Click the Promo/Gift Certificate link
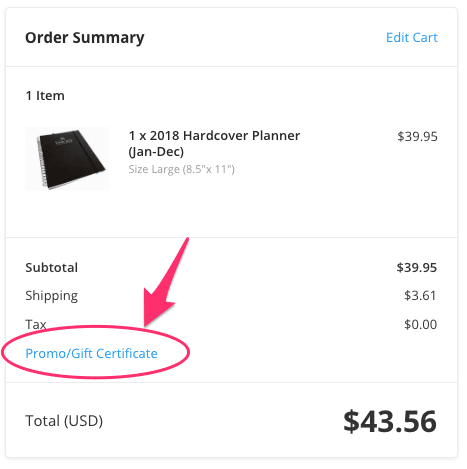This screenshot has width=467, height=469. point(91,353)
